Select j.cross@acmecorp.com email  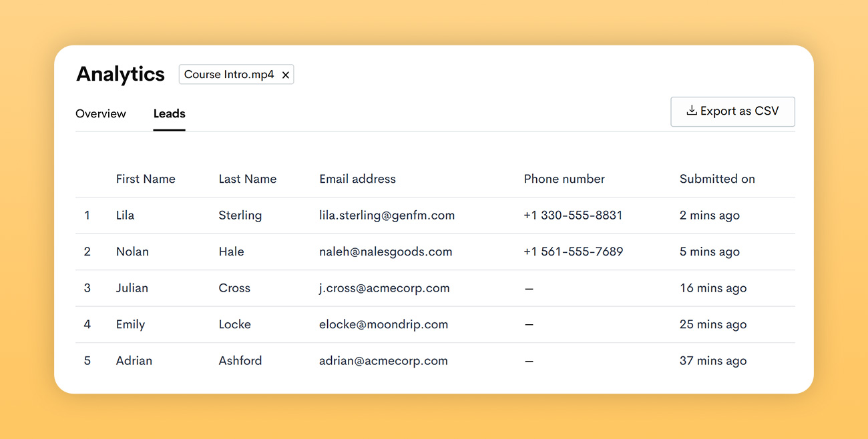tap(384, 288)
